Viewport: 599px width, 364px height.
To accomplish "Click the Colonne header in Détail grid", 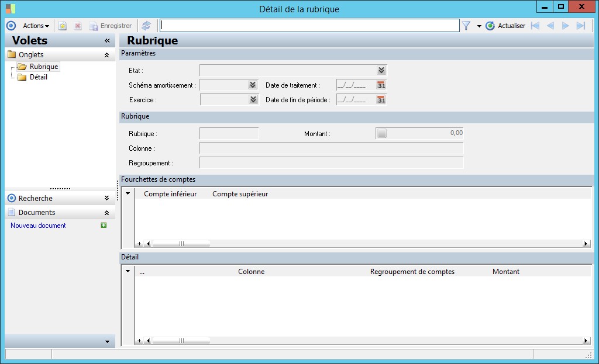I will point(252,272).
